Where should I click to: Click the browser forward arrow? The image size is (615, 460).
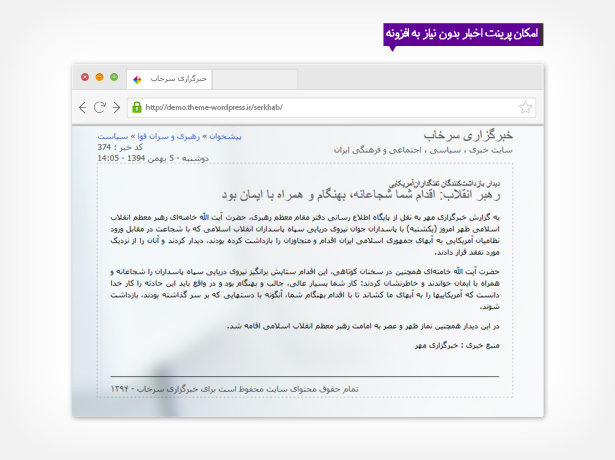click(x=117, y=107)
